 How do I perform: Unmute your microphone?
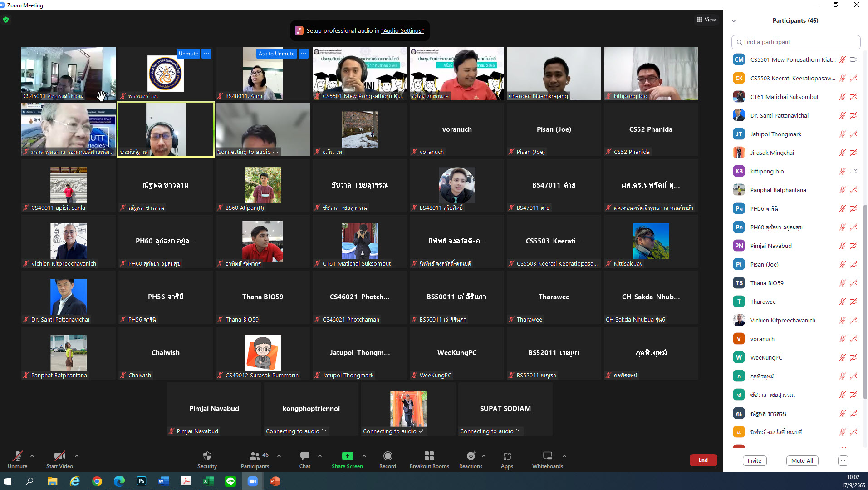18,460
